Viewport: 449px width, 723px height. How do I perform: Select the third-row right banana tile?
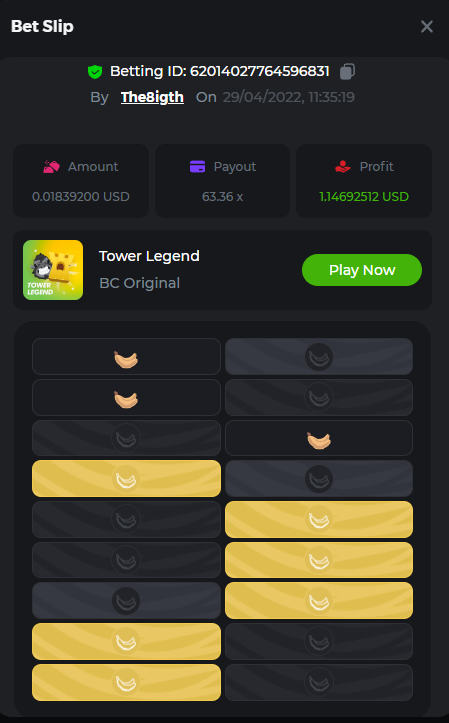point(319,438)
